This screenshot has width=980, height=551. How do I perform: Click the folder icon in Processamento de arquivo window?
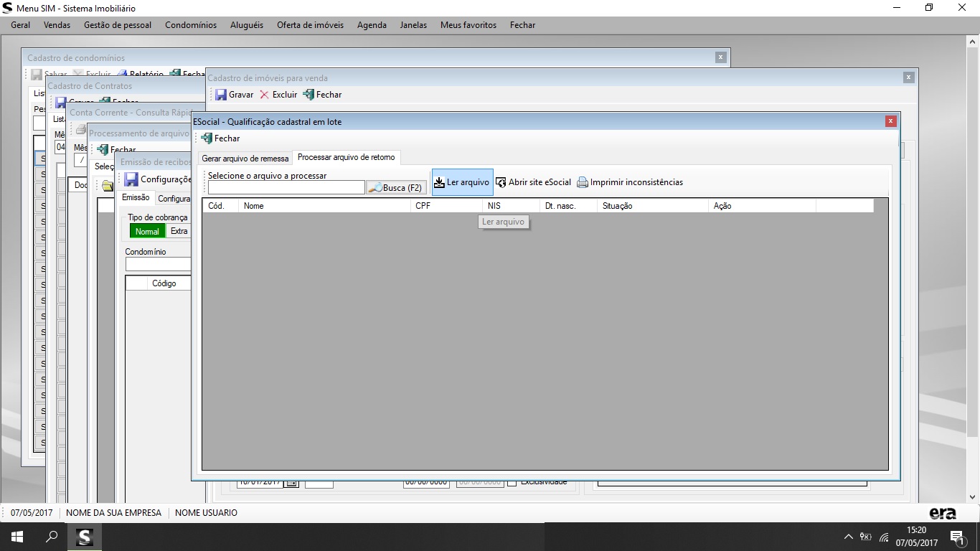click(x=108, y=186)
